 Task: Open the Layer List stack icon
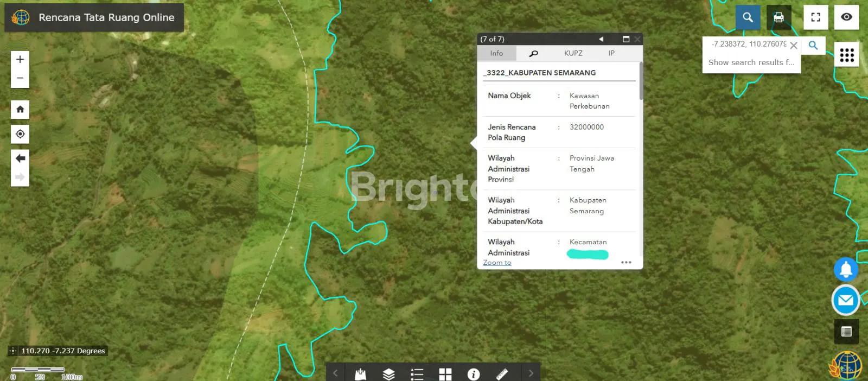pyautogui.click(x=388, y=374)
